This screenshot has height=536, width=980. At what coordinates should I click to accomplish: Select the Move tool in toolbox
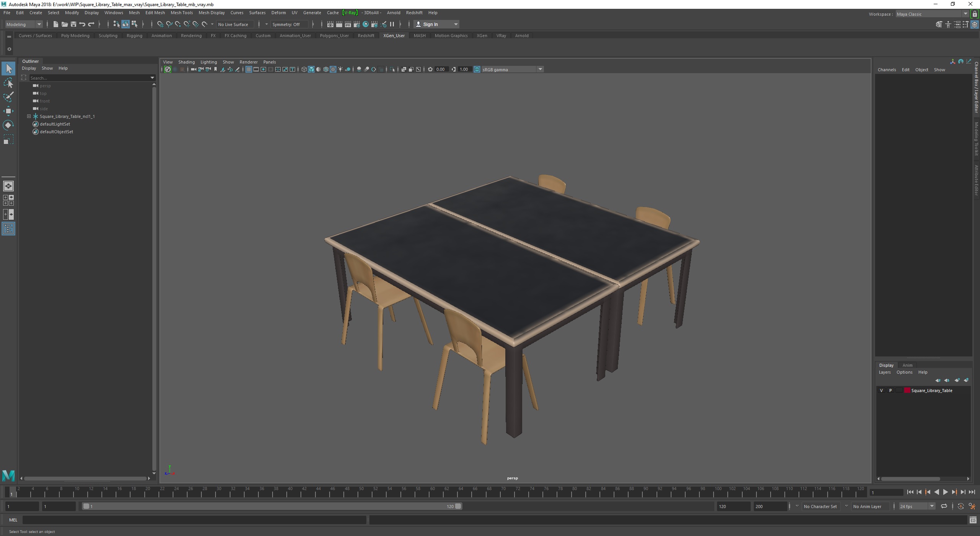(8, 111)
